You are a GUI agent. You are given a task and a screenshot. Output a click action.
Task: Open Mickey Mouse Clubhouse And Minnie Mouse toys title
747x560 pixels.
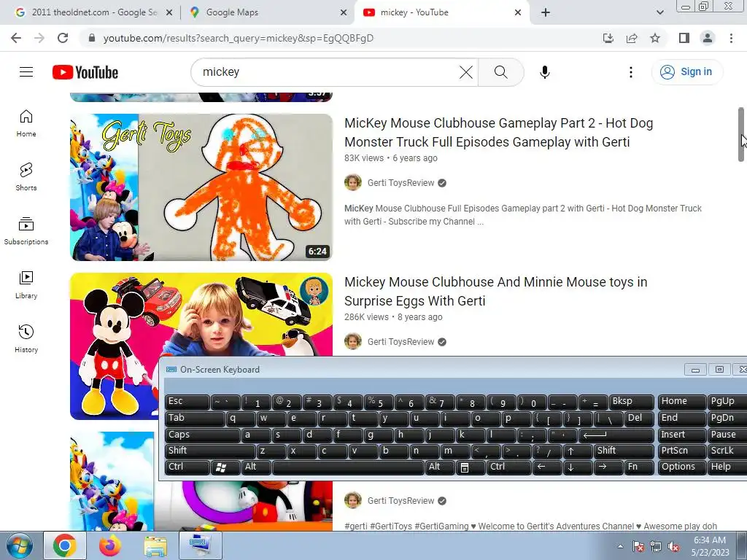(495, 292)
